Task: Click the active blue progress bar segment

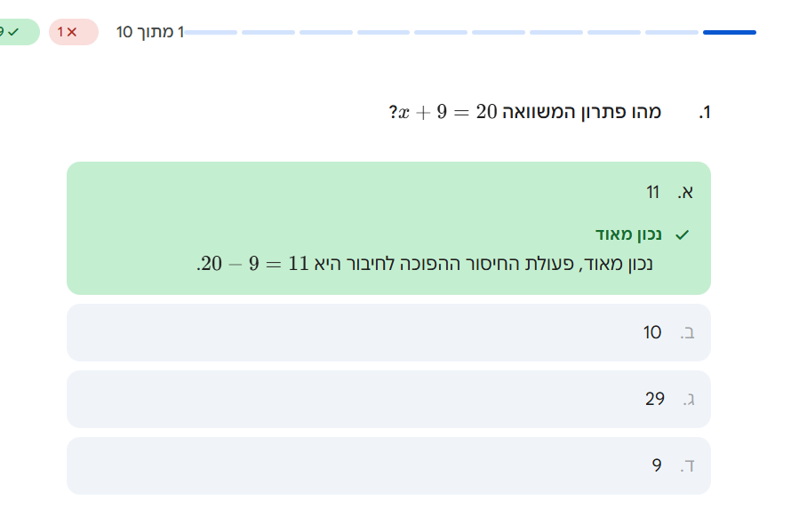Action: [x=729, y=33]
